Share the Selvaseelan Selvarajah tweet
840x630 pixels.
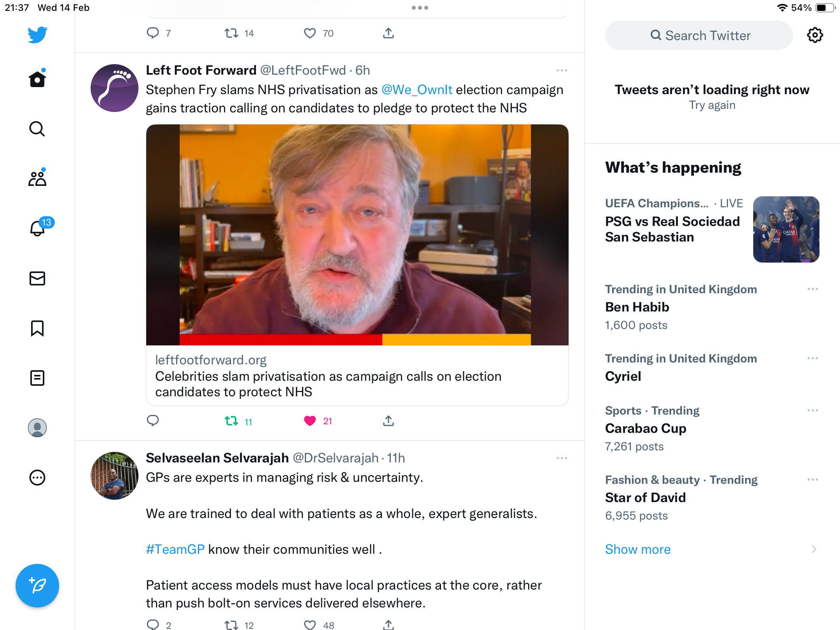tap(388, 625)
